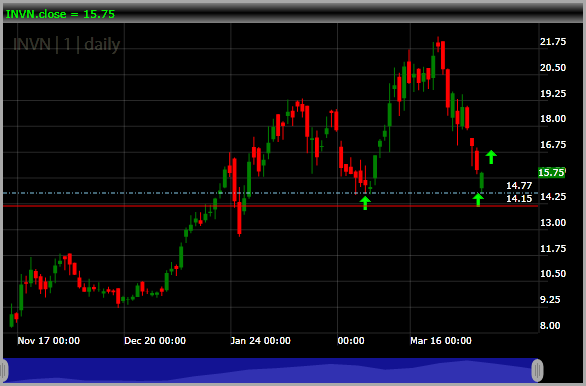
Task: Select the dotted blue horizontal price line
Action: 271,193
